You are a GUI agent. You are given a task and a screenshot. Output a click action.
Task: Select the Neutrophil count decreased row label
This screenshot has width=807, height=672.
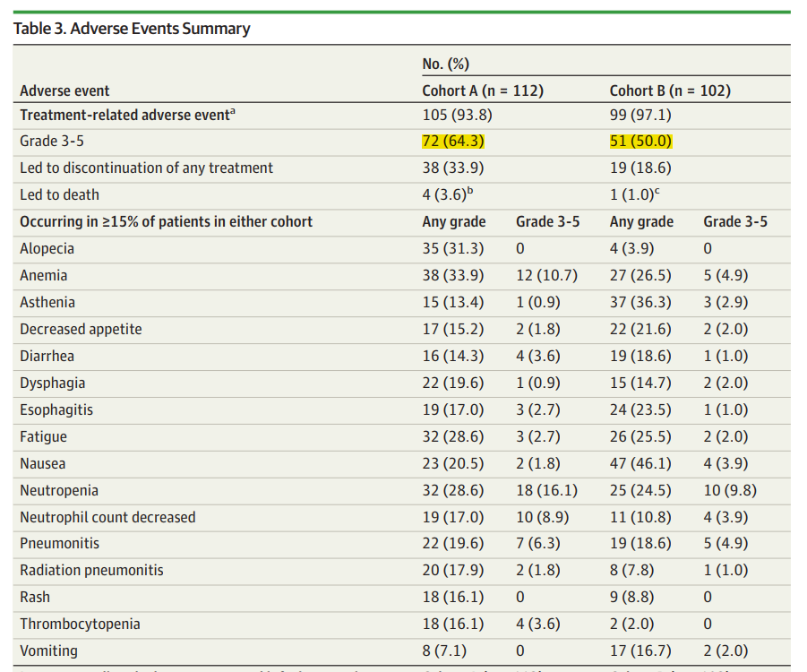tap(107, 517)
